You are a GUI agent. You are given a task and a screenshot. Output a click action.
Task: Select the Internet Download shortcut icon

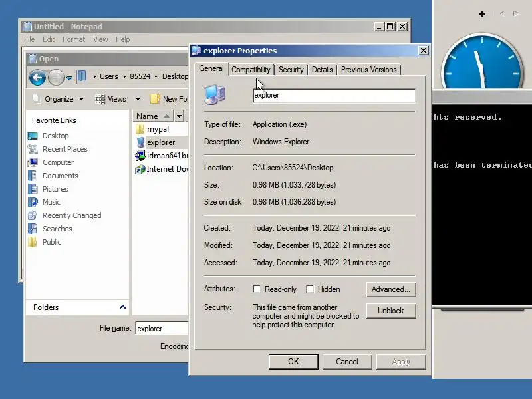pos(140,169)
